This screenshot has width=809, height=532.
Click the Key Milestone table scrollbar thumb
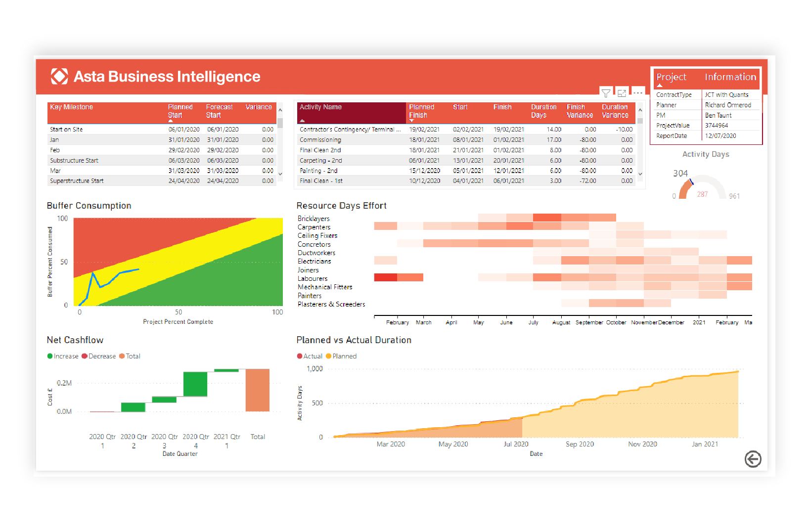(x=280, y=123)
